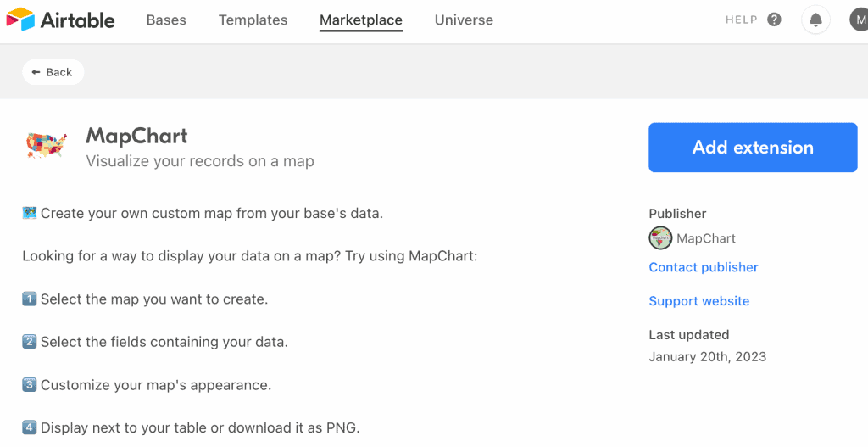Open the Universe tab

click(464, 20)
